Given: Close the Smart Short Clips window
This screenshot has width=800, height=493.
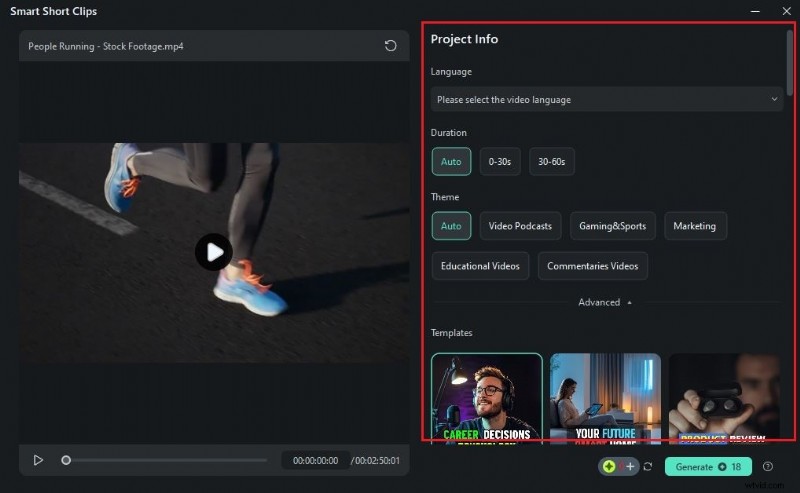Looking at the screenshot, I should pyautogui.click(x=783, y=11).
